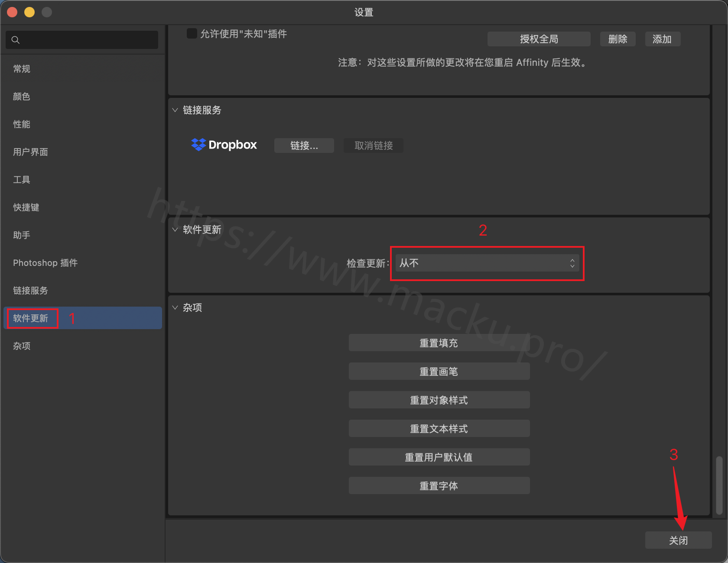Select 工具 in the sidebar

point(82,180)
